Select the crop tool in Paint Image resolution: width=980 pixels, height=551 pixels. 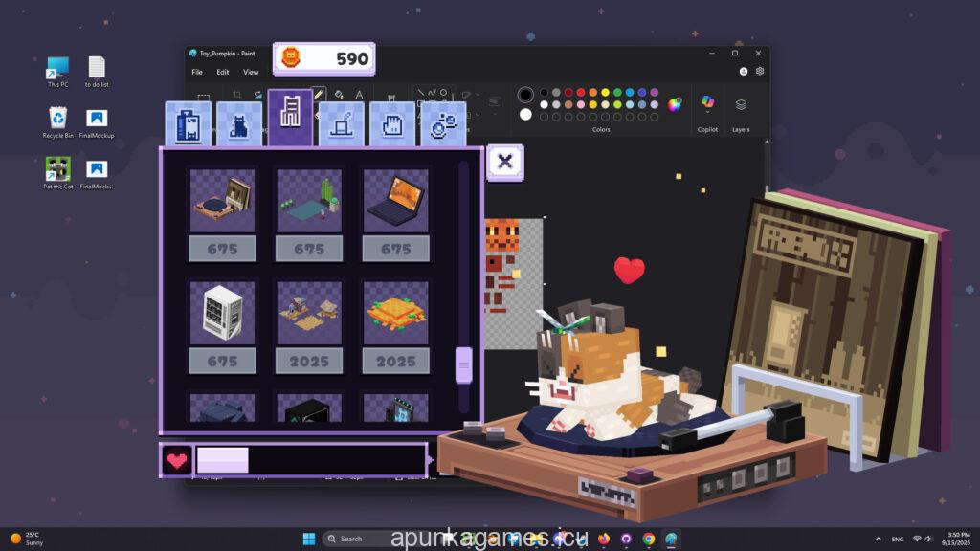(237, 95)
